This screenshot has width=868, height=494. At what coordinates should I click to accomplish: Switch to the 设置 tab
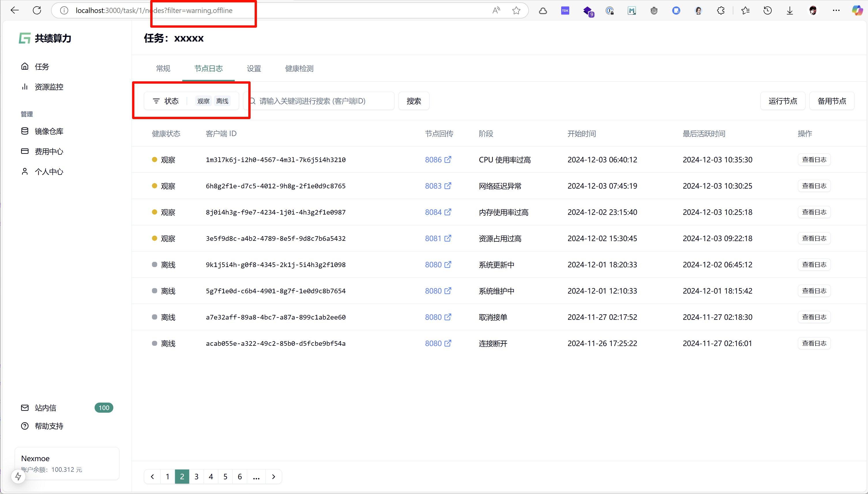pyautogui.click(x=254, y=69)
